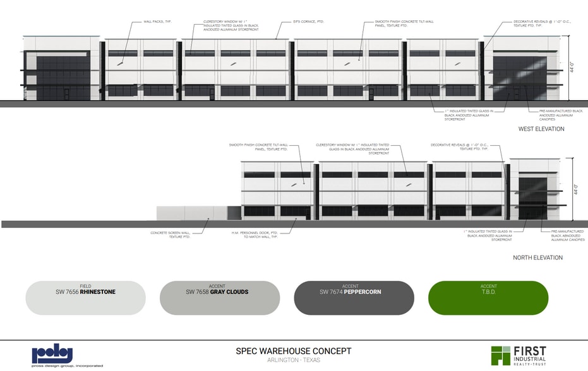Select the SW 7656 Rhinestone field swatch
The height and width of the screenshot is (371, 588).
click(x=85, y=298)
